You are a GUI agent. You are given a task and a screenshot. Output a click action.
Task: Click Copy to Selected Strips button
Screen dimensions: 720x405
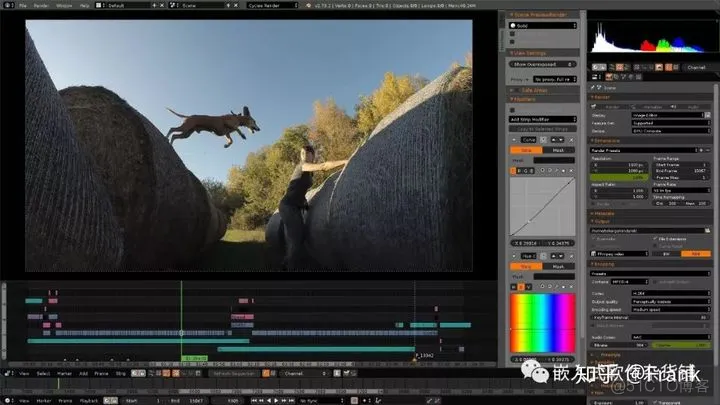[543, 129]
